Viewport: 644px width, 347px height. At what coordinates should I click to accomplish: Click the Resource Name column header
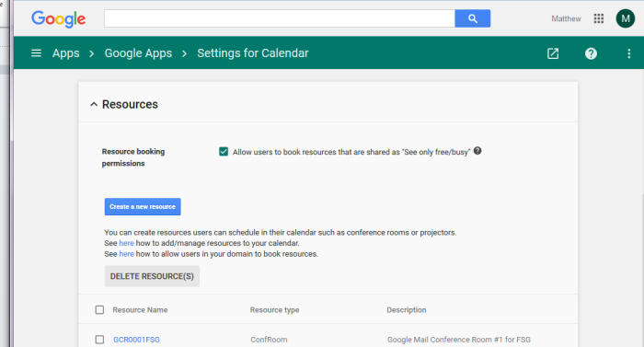[x=140, y=310]
